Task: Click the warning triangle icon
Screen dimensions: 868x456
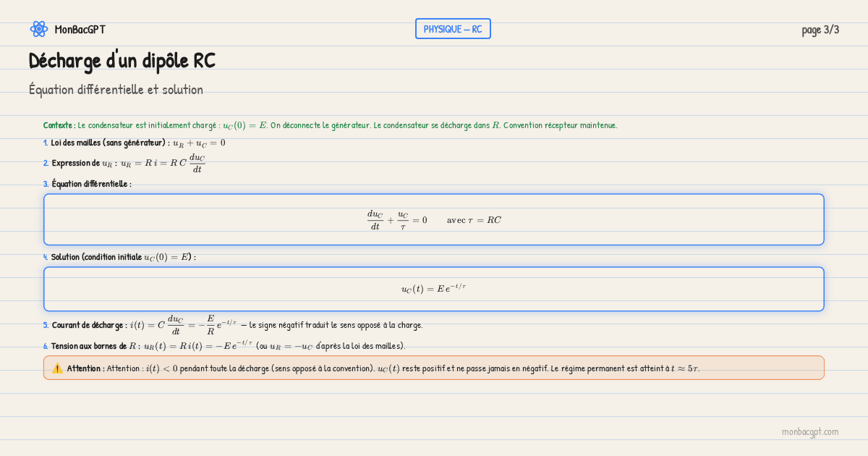Action: (x=57, y=368)
